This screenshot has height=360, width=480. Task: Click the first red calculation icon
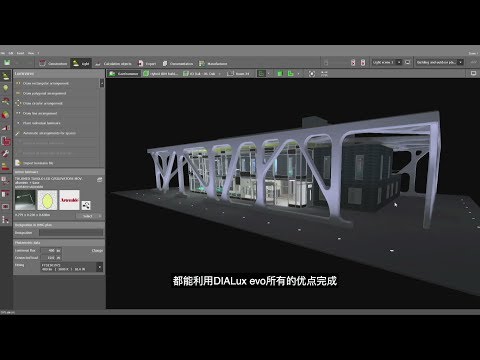[x=353, y=62]
